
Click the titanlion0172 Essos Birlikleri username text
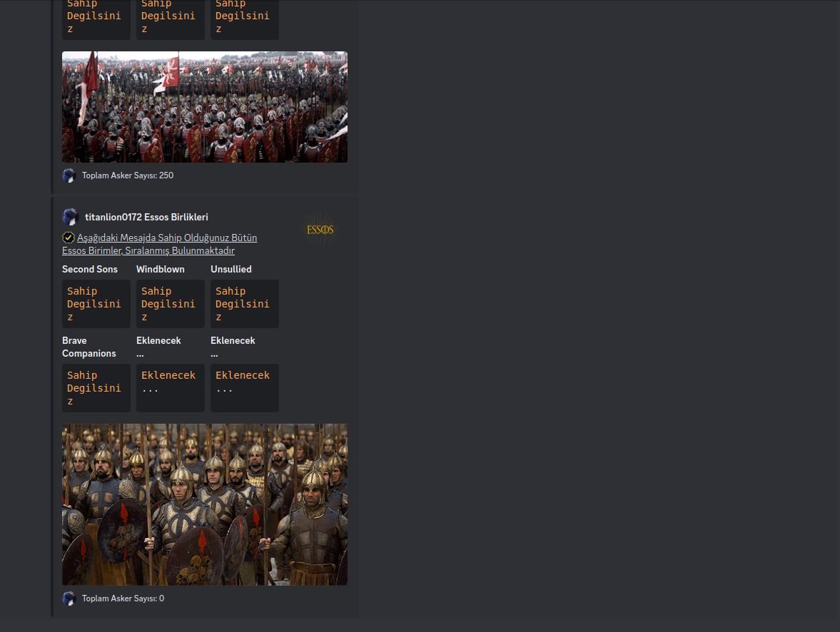pos(146,217)
